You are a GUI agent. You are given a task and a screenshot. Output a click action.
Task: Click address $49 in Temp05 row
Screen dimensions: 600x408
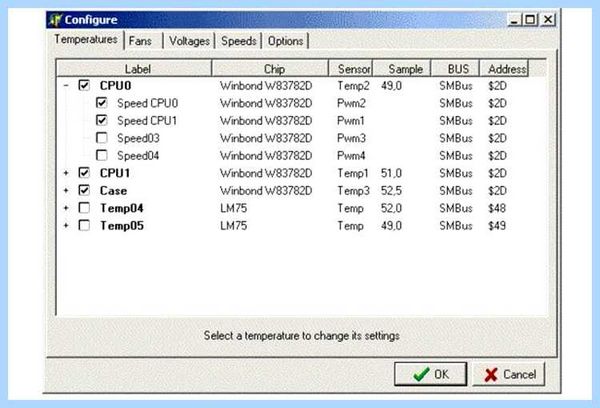pyautogui.click(x=497, y=226)
